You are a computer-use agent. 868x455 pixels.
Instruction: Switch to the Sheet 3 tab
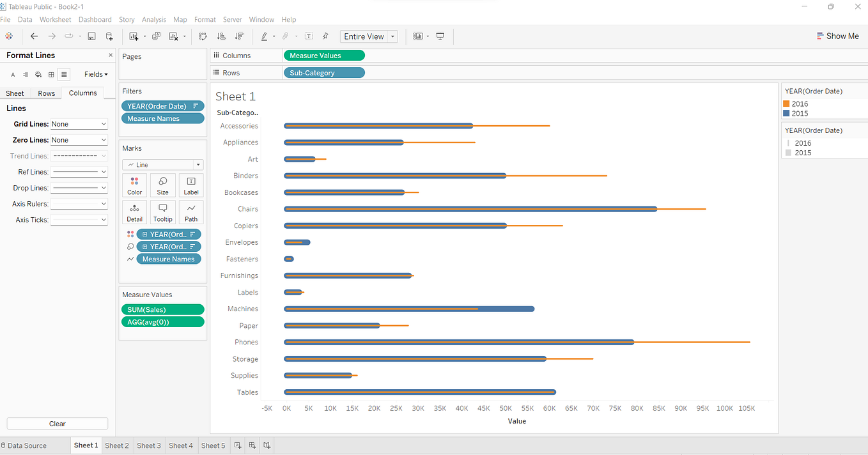[149, 445]
